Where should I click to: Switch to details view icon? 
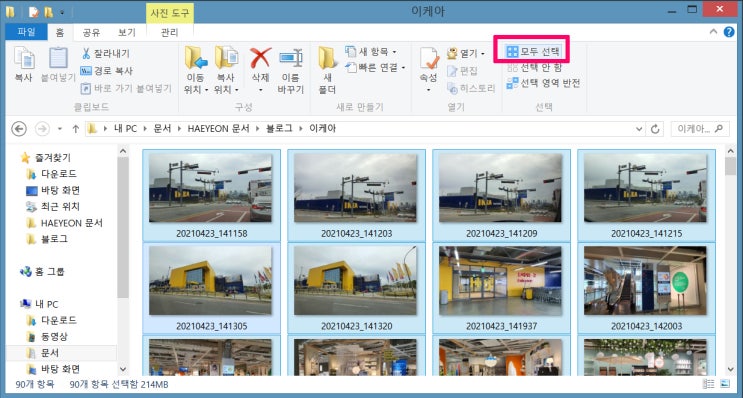pos(708,384)
